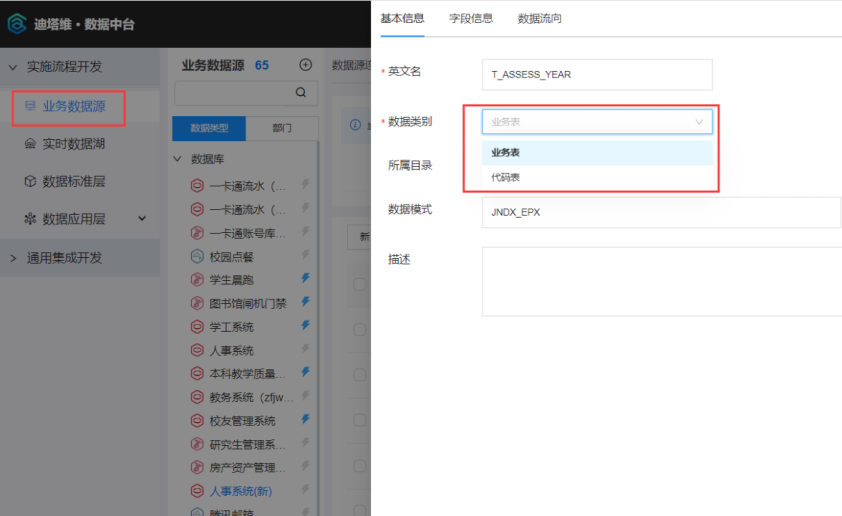This screenshot has height=516, width=842.
Task: Select 业务表 option in the dropdown
Action: pyautogui.click(x=505, y=153)
